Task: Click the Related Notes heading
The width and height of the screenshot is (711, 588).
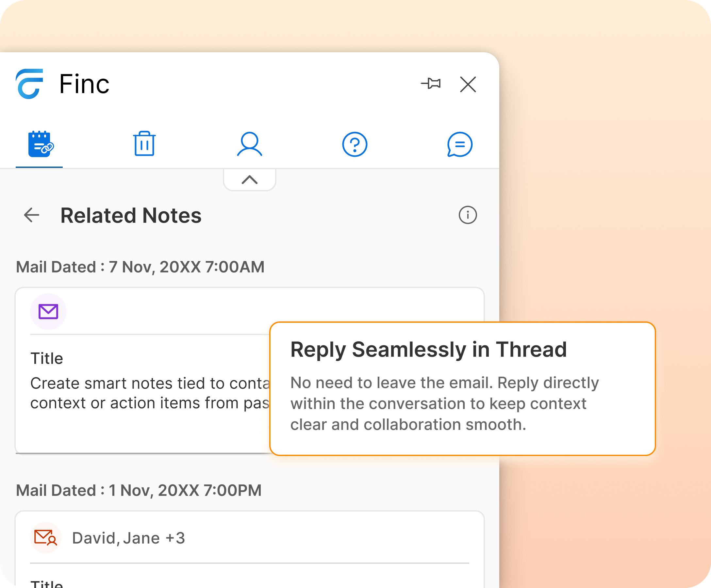Action: coord(131,215)
